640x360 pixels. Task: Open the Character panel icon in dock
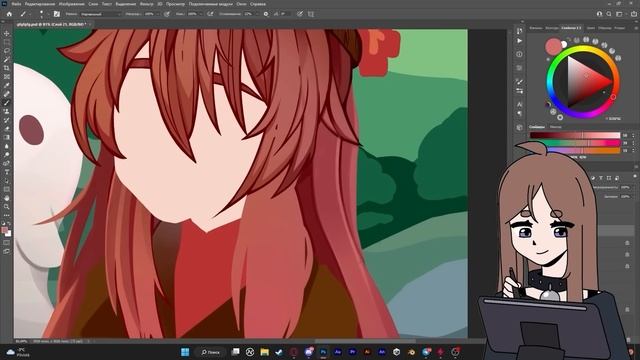(x=519, y=104)
